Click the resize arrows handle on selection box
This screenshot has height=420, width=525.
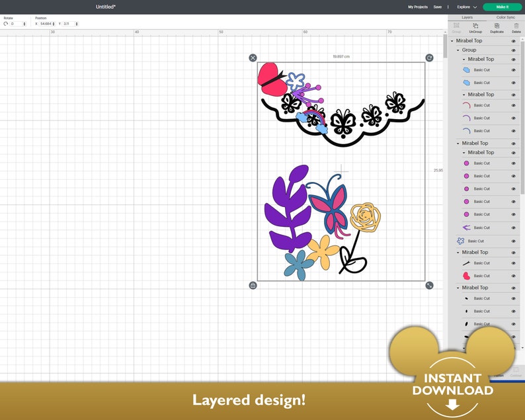[429, 285]
